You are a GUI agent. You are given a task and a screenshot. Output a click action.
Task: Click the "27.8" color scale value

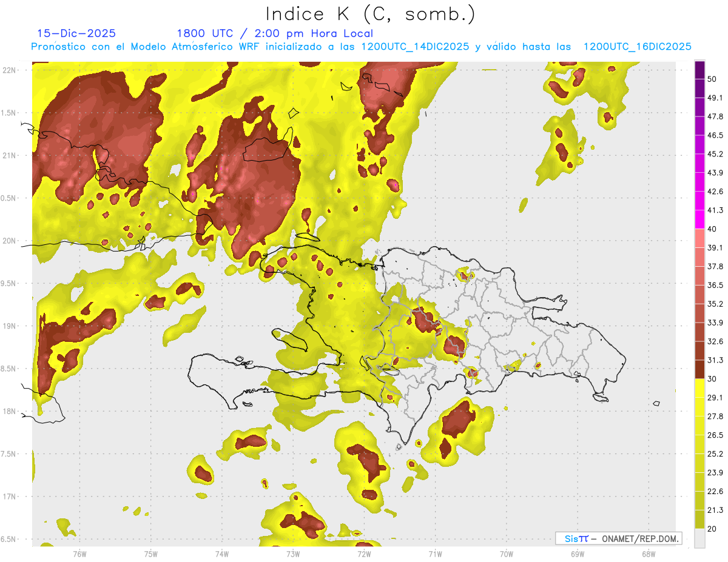715,416
